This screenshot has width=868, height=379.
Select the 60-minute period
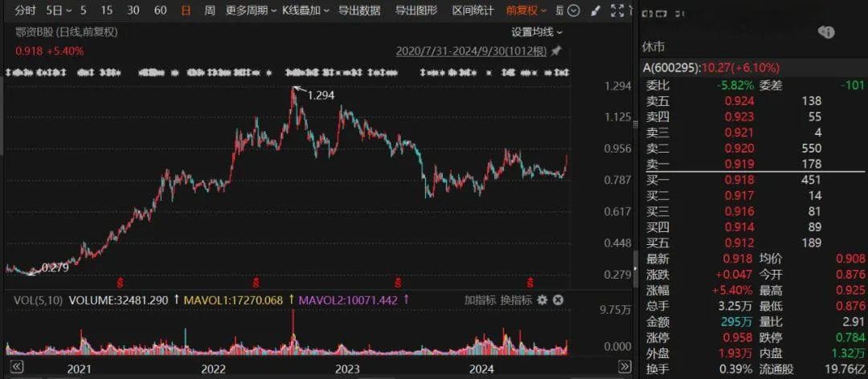[x=160, y=10]
